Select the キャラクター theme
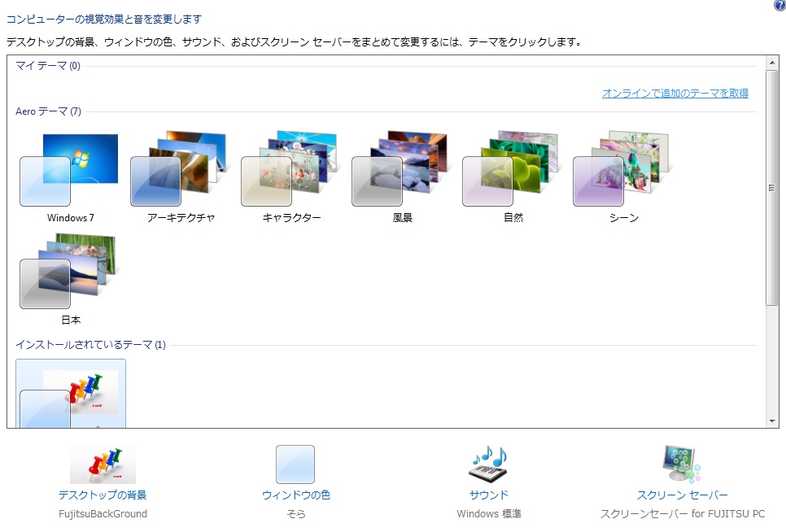 tap(292, 177)
